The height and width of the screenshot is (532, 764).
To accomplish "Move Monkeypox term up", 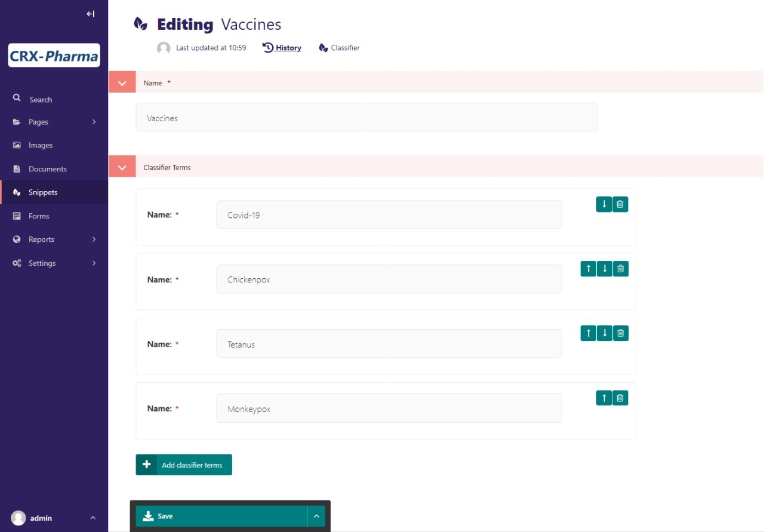I will click(604, 398).
